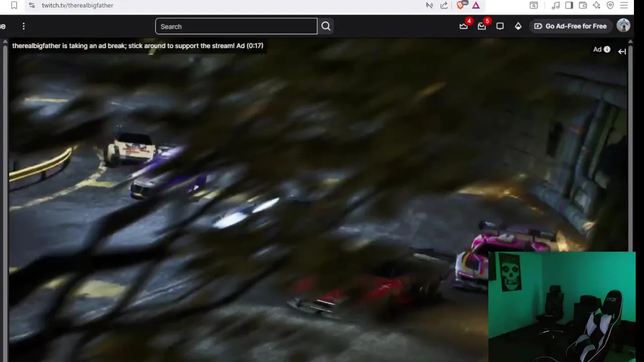Open the Brave VPN shield icon

point(610,6)
